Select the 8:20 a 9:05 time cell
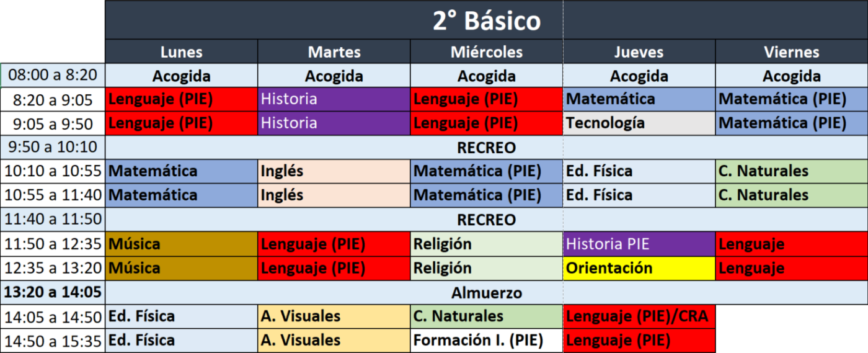Screen dimensions: 868x353 point(53,99)
